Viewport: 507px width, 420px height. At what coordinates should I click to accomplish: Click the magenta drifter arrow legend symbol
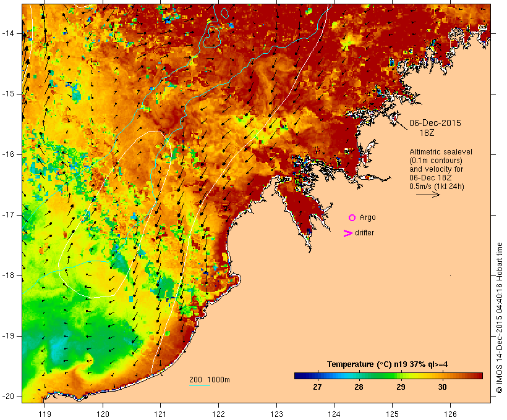pos(348,233)
